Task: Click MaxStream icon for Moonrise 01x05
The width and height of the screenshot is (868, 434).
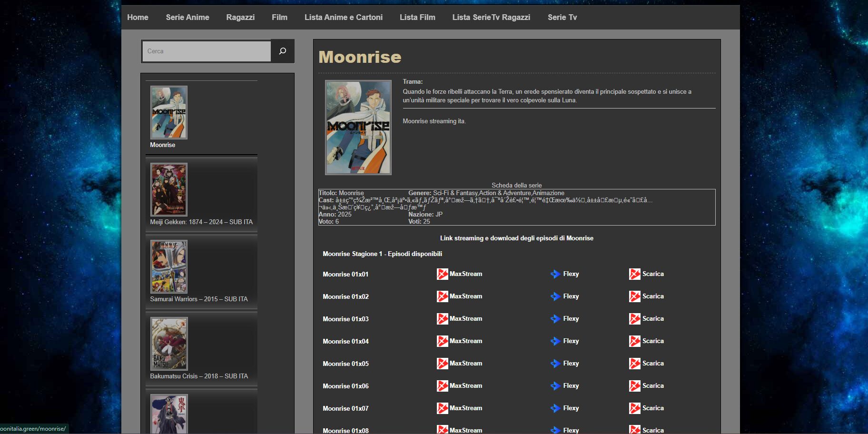Action: point(443,364)
